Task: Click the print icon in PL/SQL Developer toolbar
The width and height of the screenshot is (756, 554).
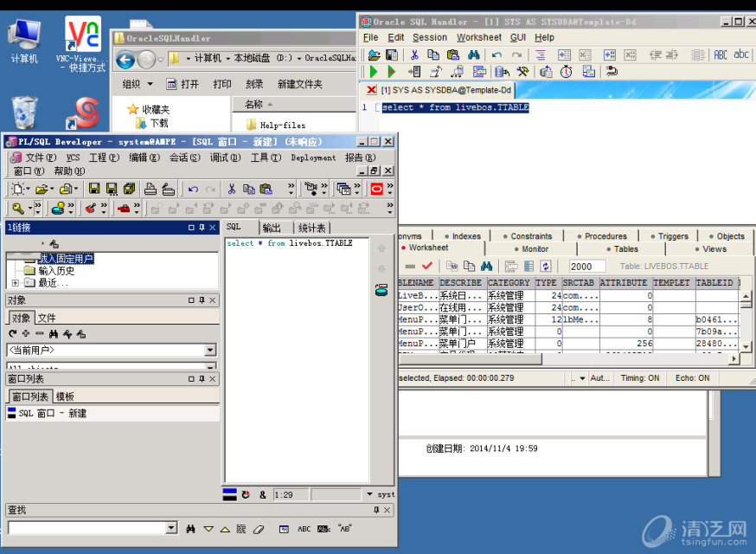Action: coord(151,189)
